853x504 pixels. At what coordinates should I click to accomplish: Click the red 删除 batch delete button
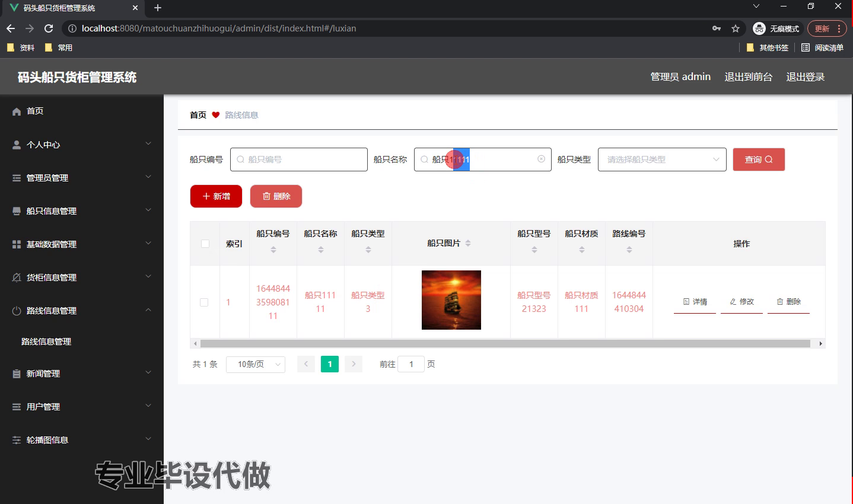(x=276, y=196)
